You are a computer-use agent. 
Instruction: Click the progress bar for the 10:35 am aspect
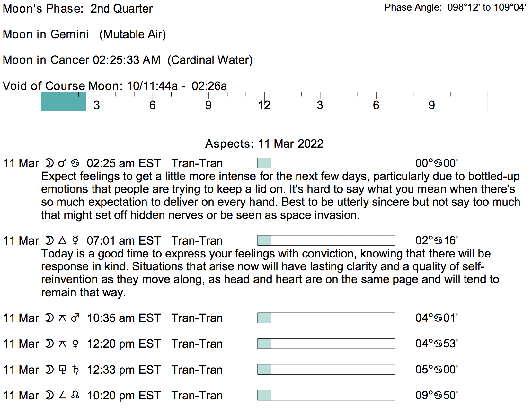(326, 318)
